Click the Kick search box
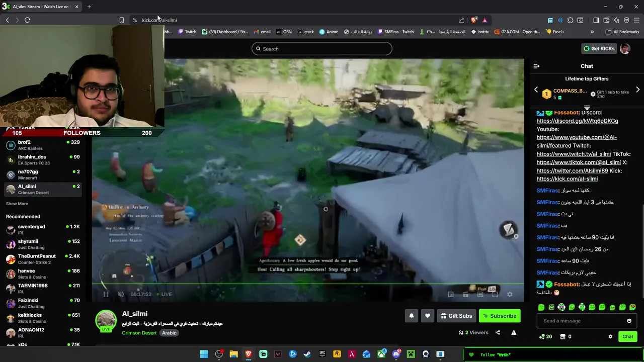The height and width of the screenshot is (362, 644). click(x=322, y=49)
